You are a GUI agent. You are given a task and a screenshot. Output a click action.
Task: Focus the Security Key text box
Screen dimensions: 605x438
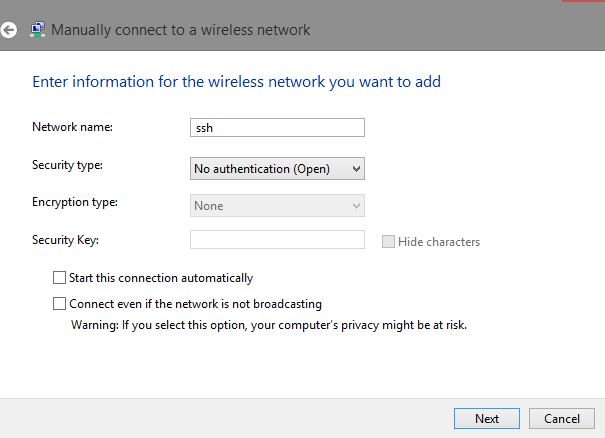[277, 240]
